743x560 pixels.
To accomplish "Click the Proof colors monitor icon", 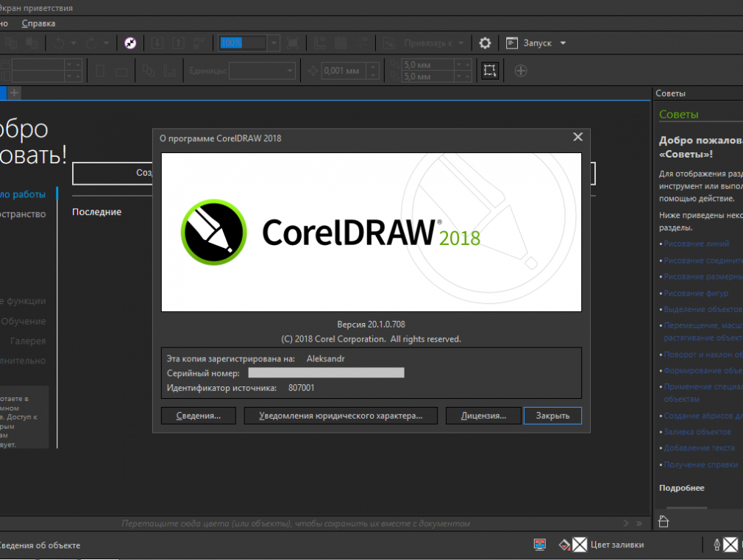I will click(540, 545).
